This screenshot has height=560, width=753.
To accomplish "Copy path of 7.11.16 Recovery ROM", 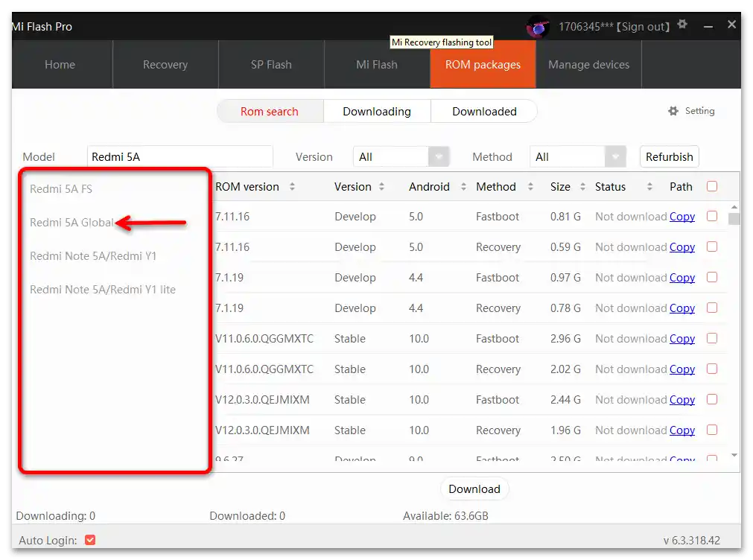I will [682, 246].
